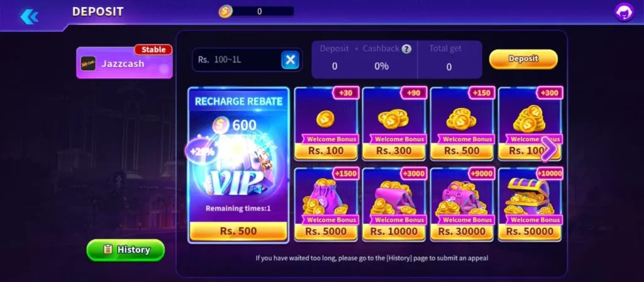Click the Jazzcash logo icon
This screenshot has width=644, height=282.
coord(88,63)
